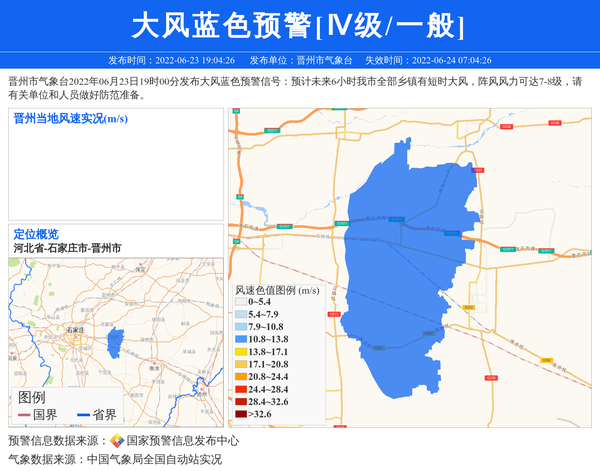Viewport: 600px width, 471px height.
Task: Click the 28.4~32.6 color swatch
Action: [x=241, y=402]
